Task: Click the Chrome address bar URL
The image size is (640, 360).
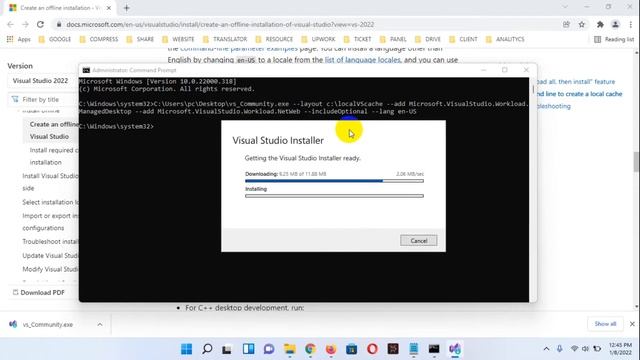Action: 220,24
